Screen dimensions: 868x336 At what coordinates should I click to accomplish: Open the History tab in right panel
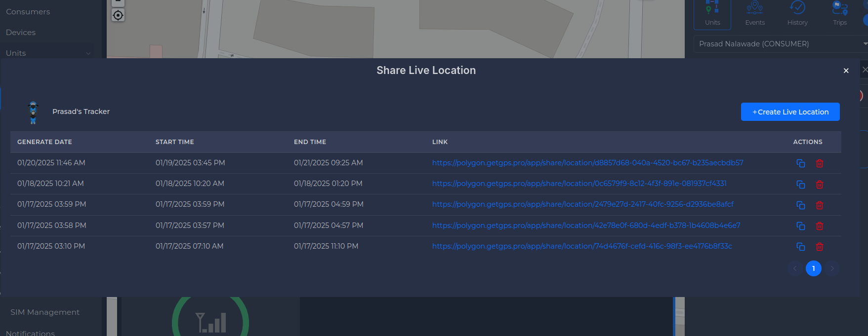click(797, 13)
